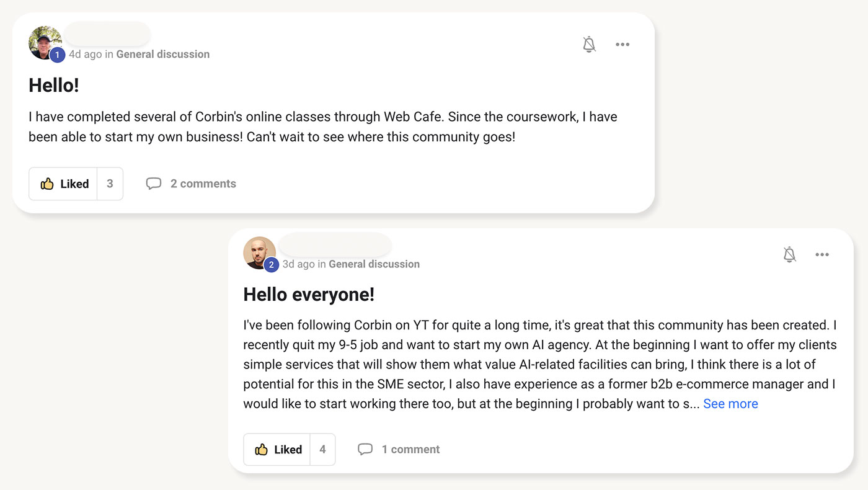
Task: Mute notifications for the first post
Action: (x=589, y=44)
